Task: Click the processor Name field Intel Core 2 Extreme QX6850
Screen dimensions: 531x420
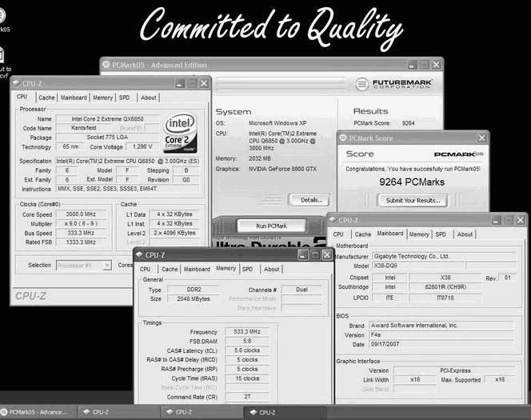Action: [107, 119]
